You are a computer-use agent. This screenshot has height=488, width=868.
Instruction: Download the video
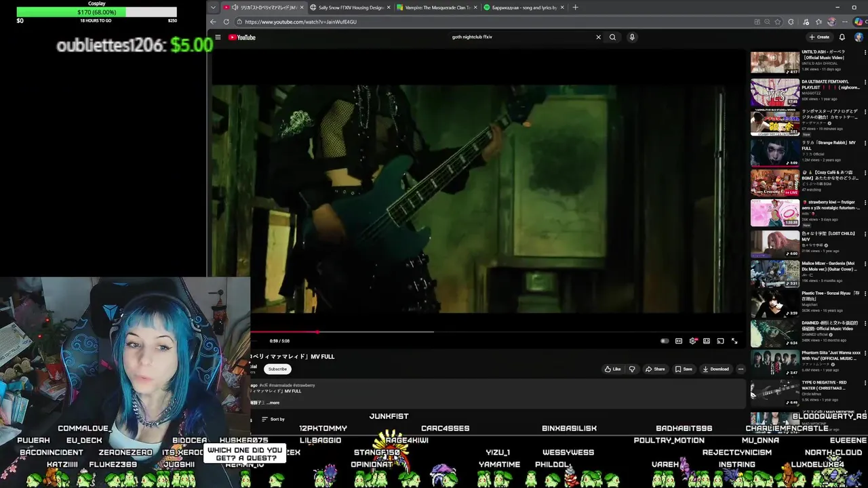click(x=715, y=369)
